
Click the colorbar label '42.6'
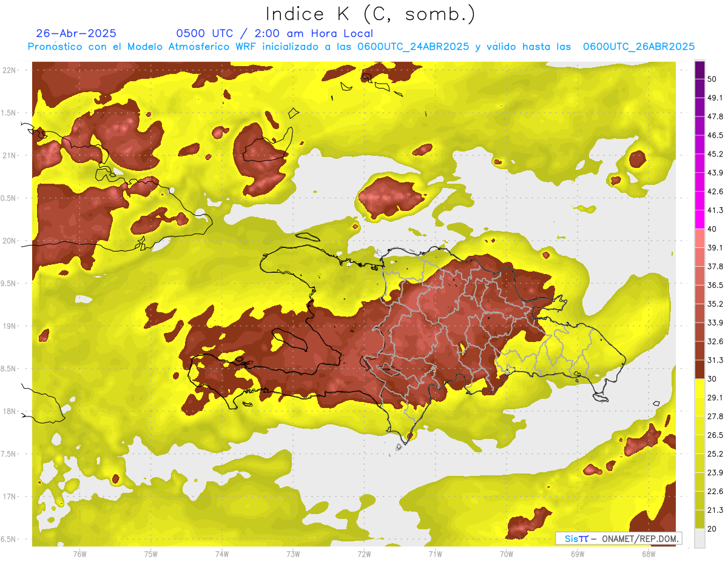tap(715, 192)
